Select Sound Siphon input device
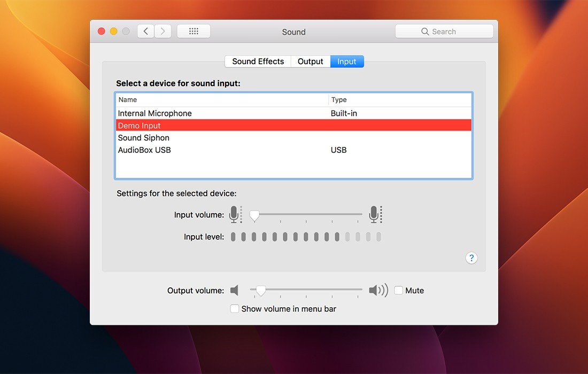This screenshot has width=588, height=374. [144, 138]
